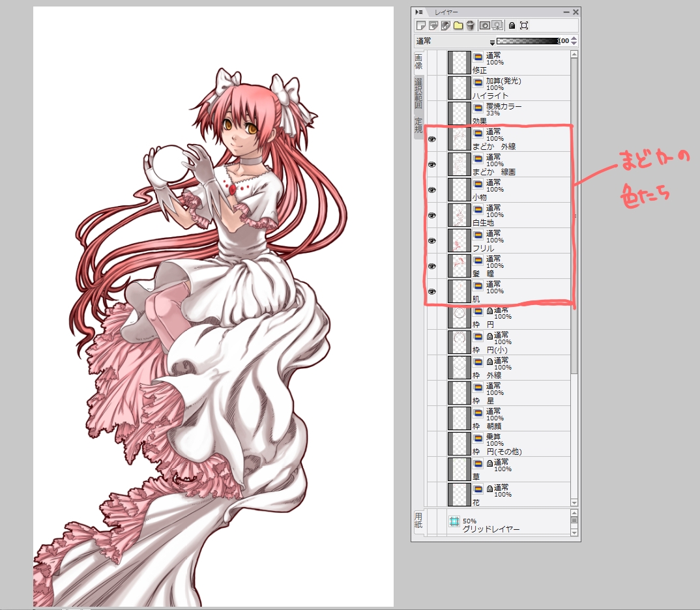The height and width of the screenshot is (610, 700).
Task: Click the new tone layer icon
Action: click(x=446, y=25)
